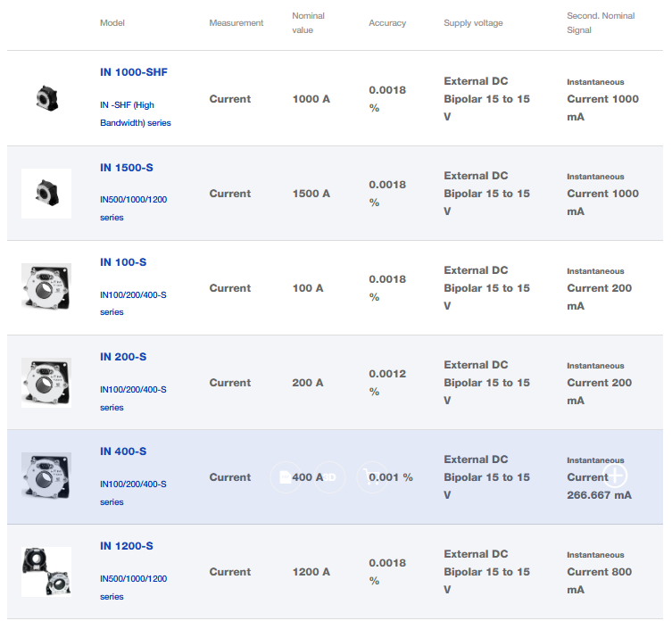Click the 3D model icon for IN 400-S
Image resolution: width=672 pixels, height=621 pixels.
(x=329, y=477)
